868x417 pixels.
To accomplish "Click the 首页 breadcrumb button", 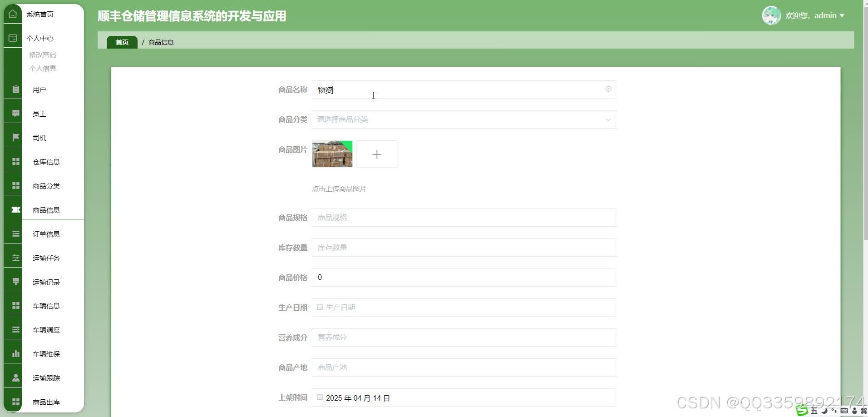I will pos(122,42).
